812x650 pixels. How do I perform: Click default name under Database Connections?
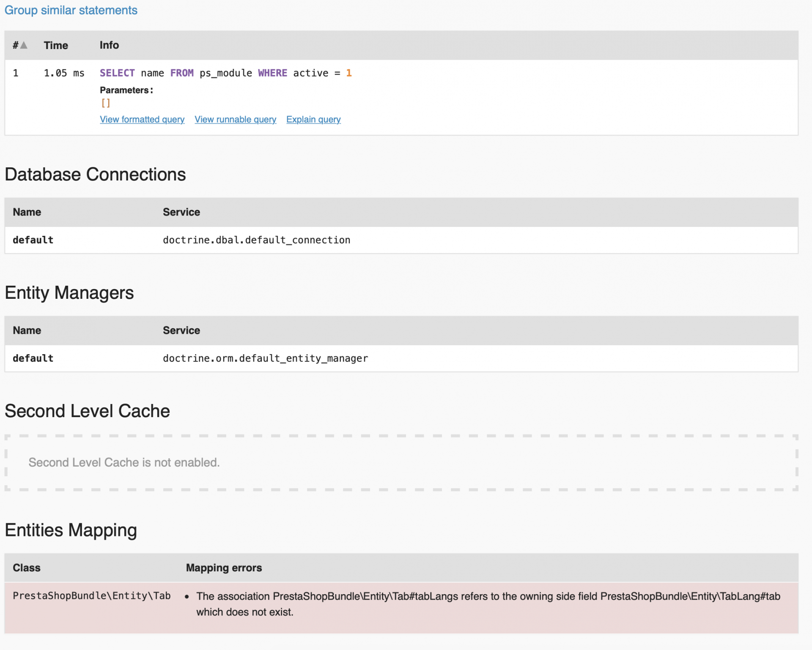tap(33, 240)
